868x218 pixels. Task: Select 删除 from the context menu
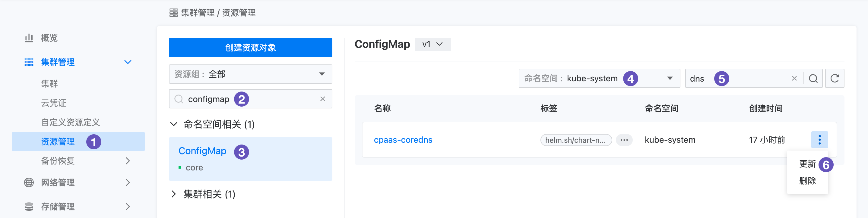click(x=807, y=181)
